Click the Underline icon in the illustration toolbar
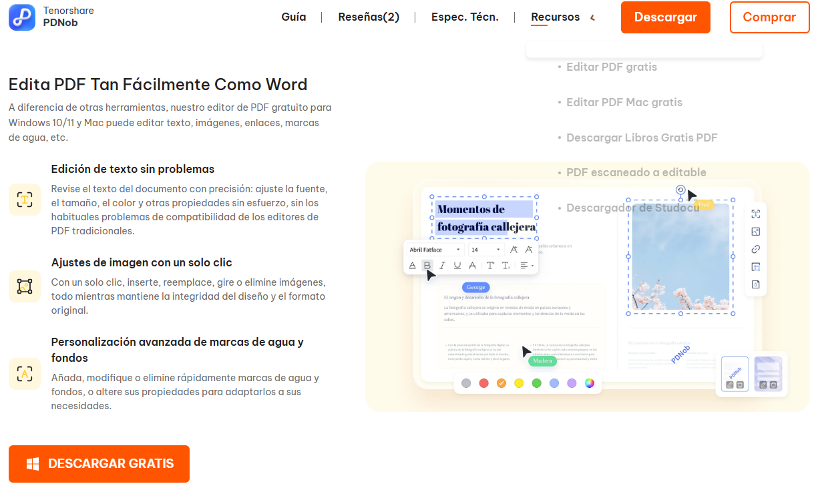 click(457, 266)
